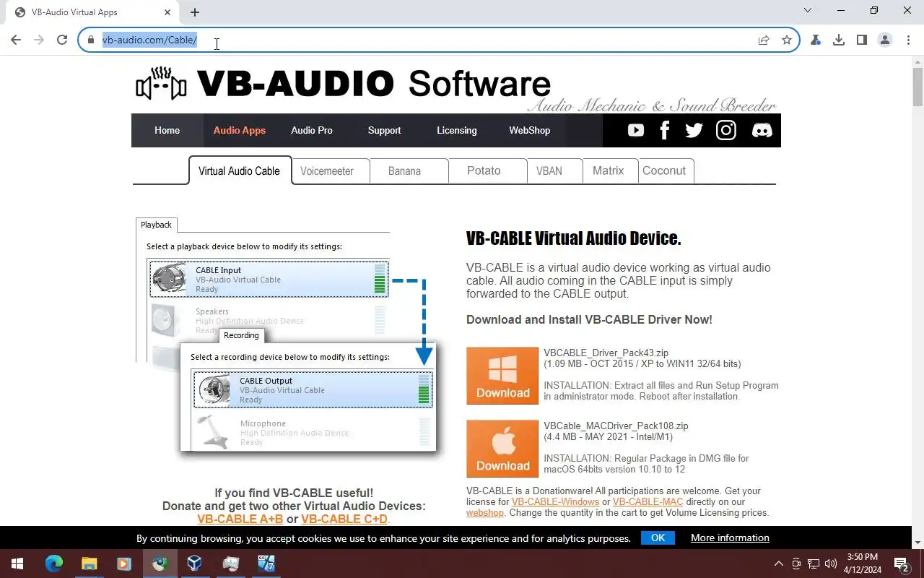Open VB-Audio Twitter icon
The image size is (924, 578).
point(694,130)
